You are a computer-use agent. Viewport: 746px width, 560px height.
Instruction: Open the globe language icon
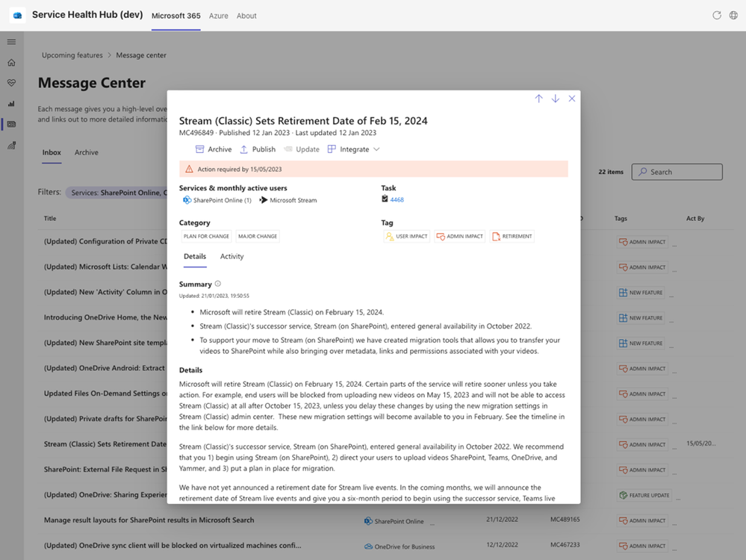tap(733, 15)
